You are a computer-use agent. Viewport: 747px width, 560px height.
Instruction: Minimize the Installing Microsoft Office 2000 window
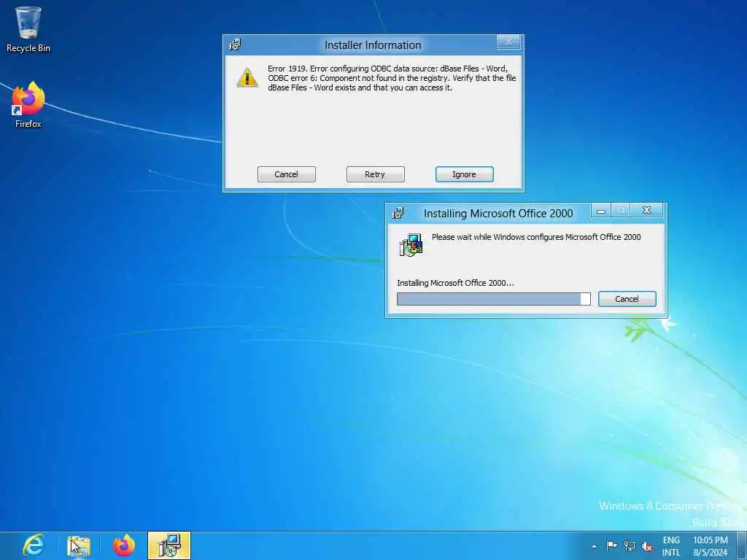tap(601, 210)
